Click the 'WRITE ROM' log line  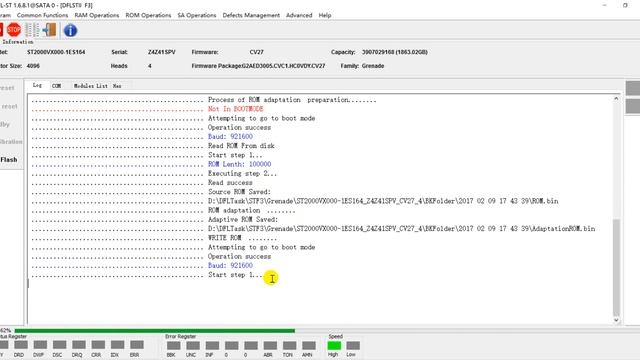pos(242,238)
